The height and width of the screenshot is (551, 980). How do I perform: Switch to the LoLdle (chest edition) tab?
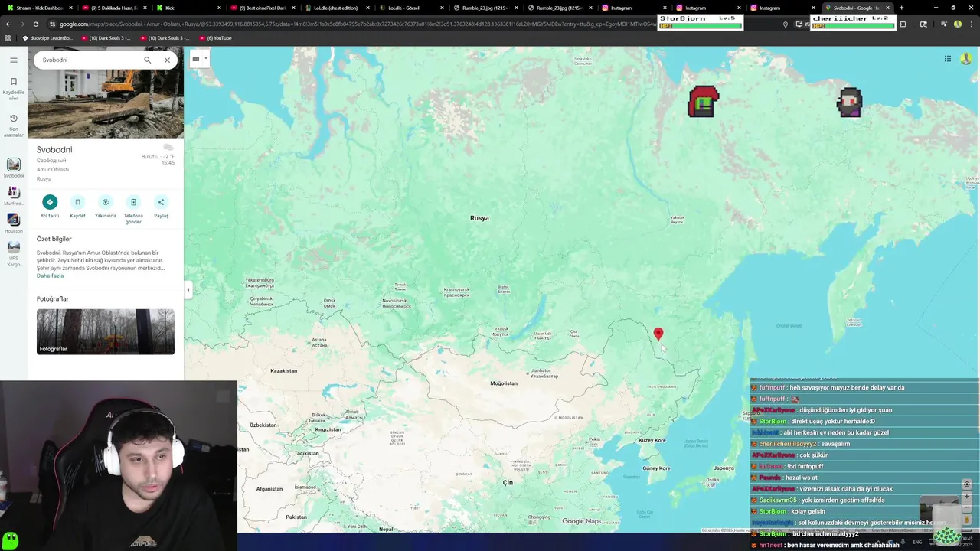pos(335,8)
